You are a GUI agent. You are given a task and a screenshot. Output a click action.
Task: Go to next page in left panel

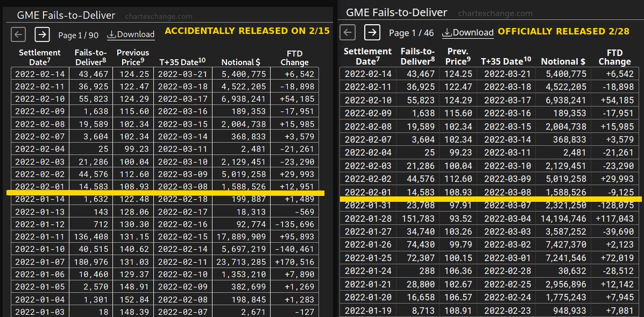pos(42,34)
